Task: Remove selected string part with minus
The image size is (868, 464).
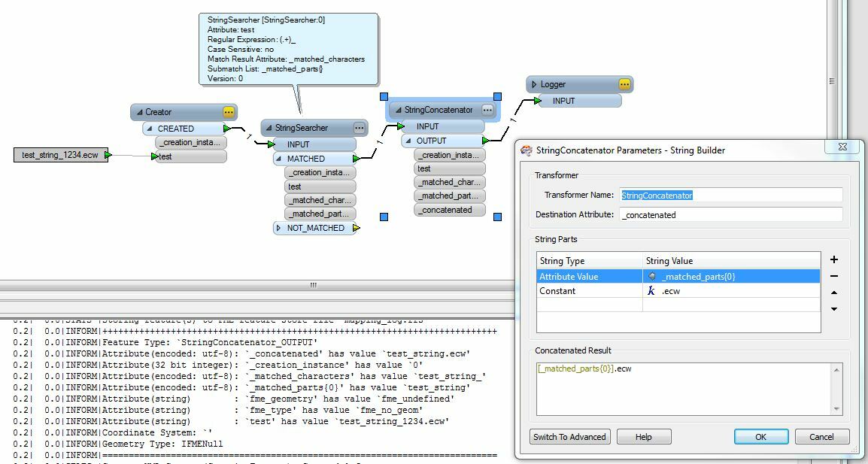Action: pyautogui.click(x=834, y=276)
